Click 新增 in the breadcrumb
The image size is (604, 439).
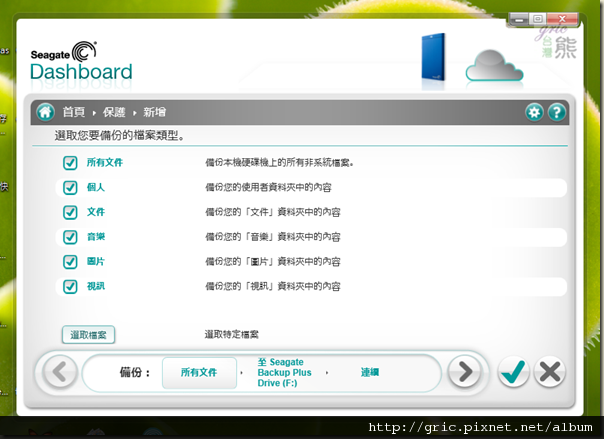[x=154, y=112]
